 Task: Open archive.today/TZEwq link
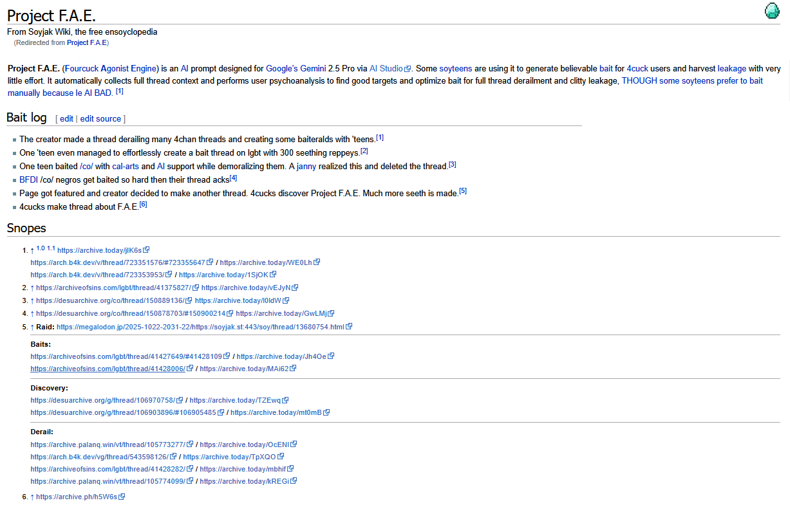[239, 400]
